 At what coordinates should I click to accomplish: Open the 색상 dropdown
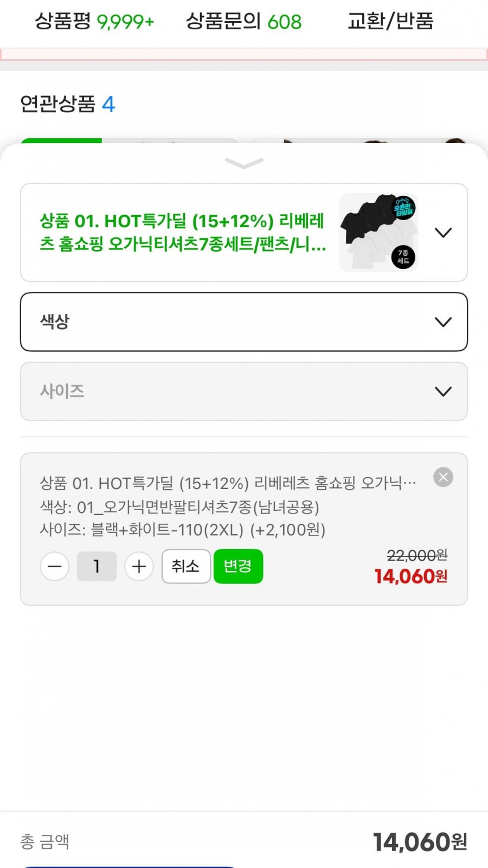(x=244, y=322)
